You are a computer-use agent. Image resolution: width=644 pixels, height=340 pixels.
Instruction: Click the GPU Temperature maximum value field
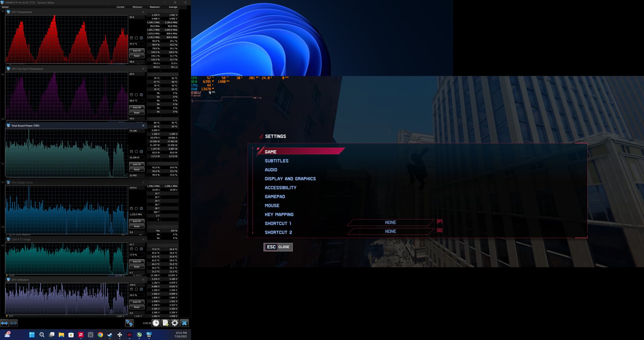coord(136,17)
